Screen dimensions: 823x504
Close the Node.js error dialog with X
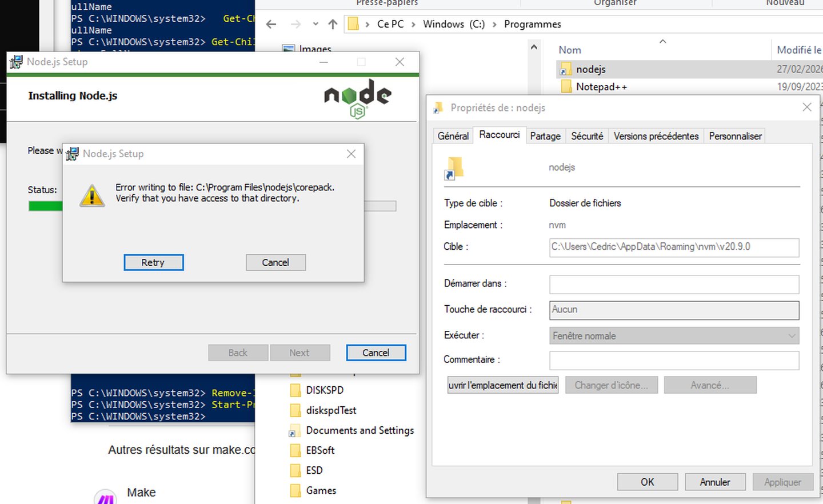(x=351, y=154)
